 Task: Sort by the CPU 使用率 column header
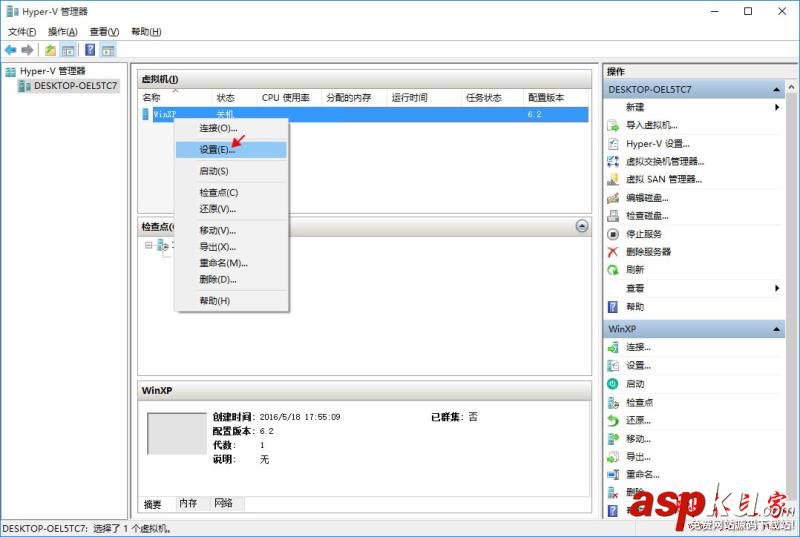coord(289,97)
